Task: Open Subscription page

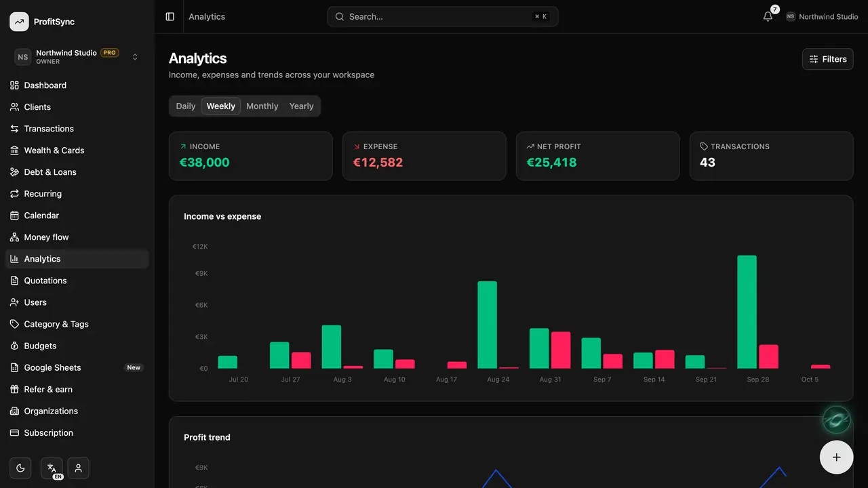Action: [77, 432]
